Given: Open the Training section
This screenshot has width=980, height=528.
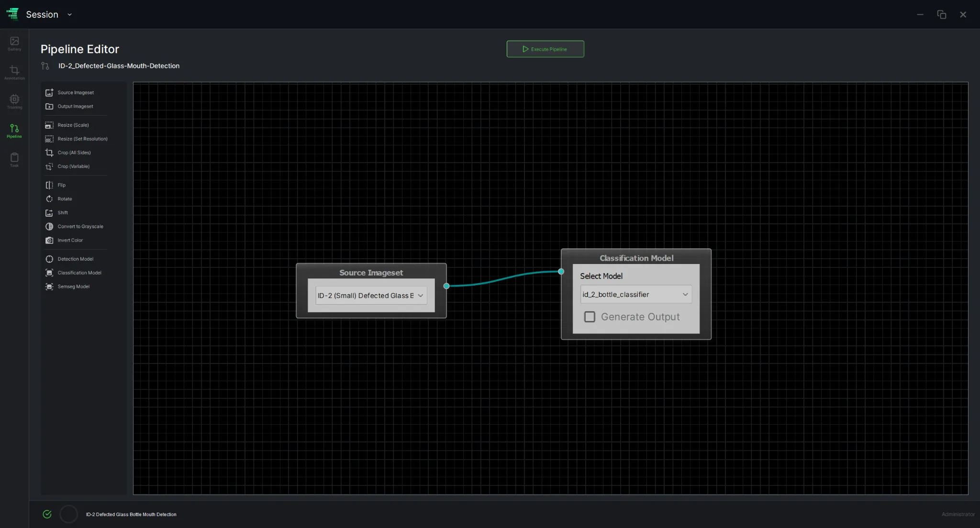Looking at the screenshot, I should (x=14, y=102).
